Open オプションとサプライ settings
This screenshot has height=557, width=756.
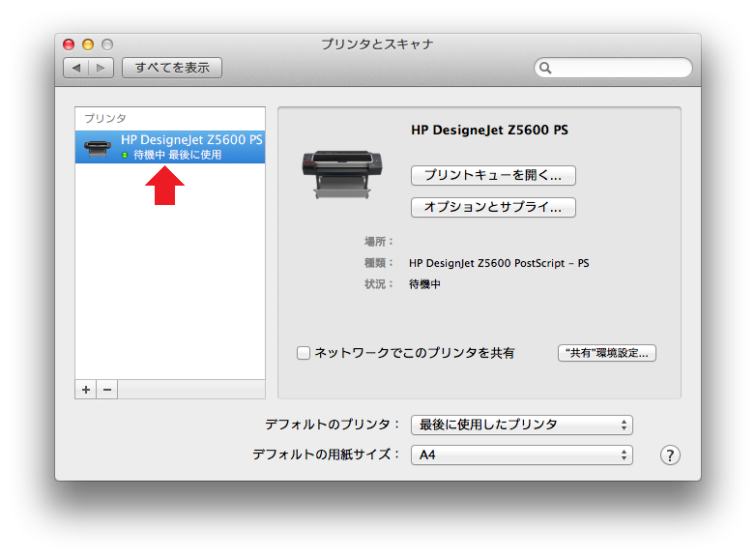pyautogui.click(x=493, y=207)
